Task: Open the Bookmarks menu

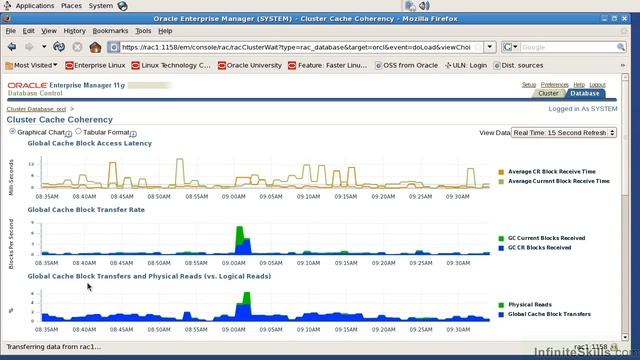Action: 110,31
